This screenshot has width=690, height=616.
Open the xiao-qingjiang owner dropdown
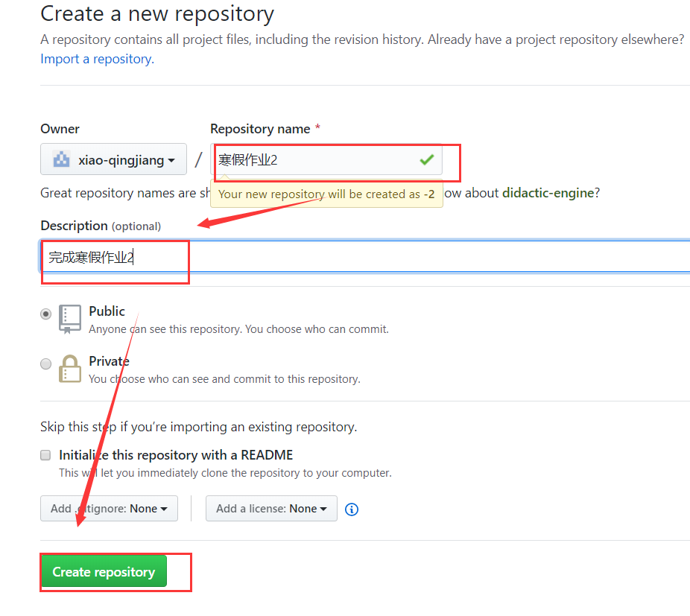tap(114, 159)
